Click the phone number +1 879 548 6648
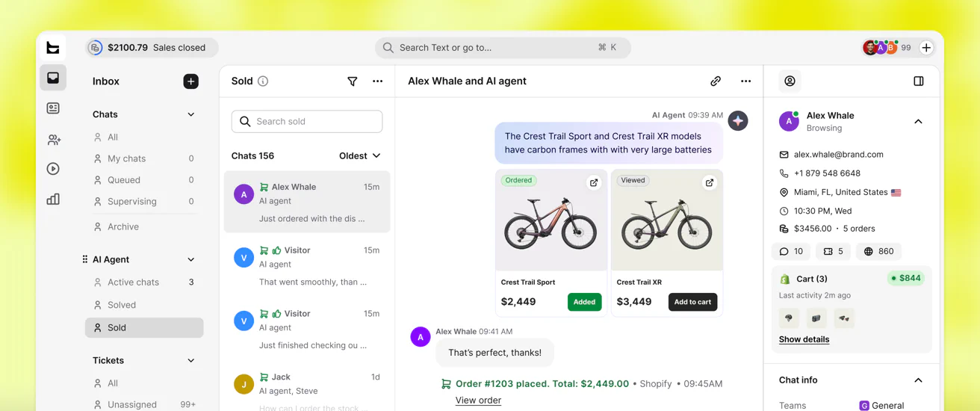Viewport: 980px width, 411px height. click(x=827, y=173)
